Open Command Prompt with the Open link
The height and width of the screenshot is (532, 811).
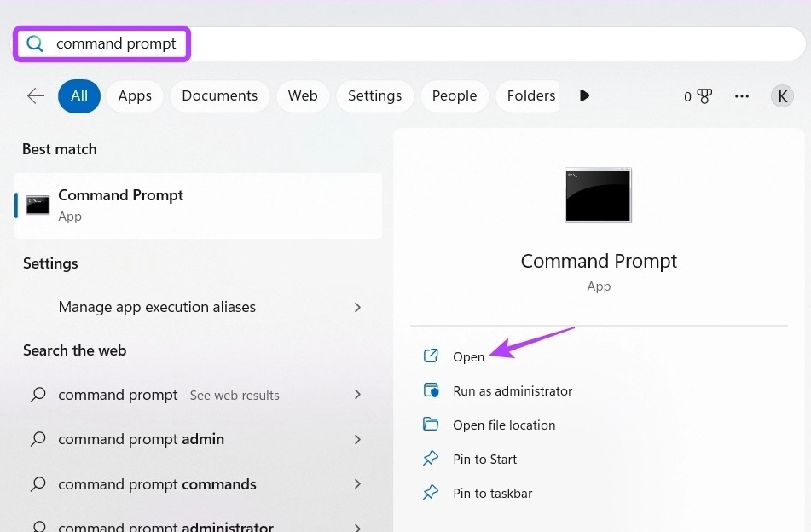pos(467,356)
